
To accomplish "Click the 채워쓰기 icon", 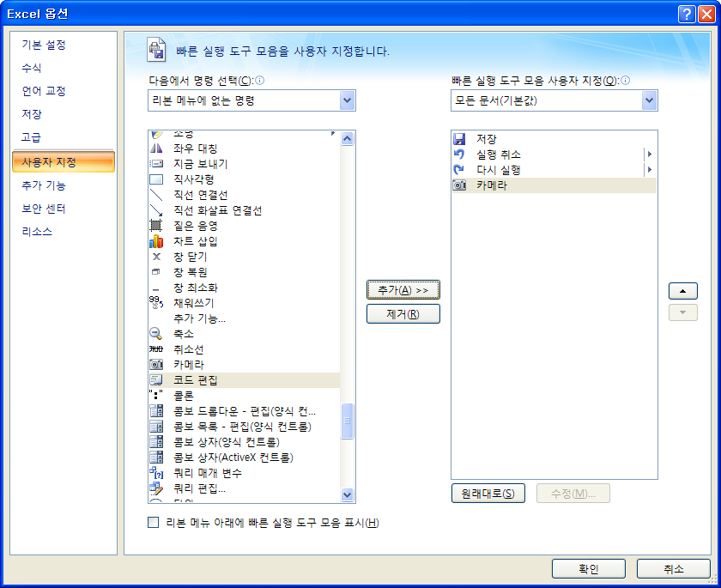I will [156, 302].
